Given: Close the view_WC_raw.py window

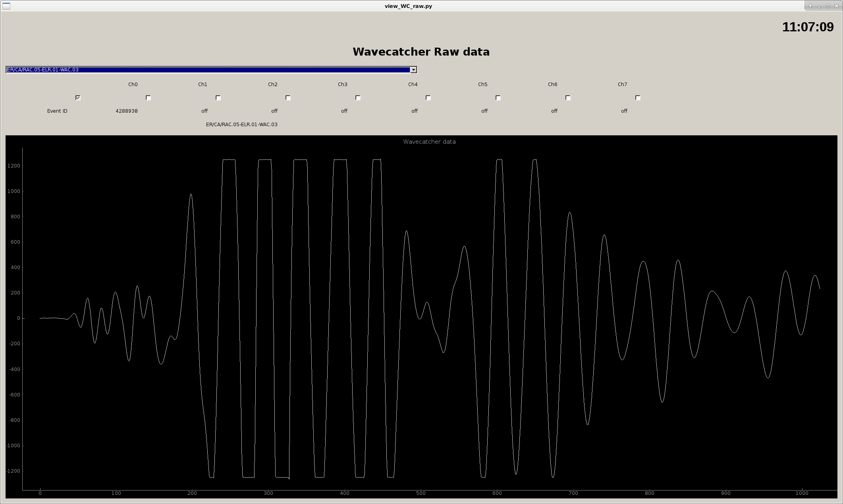Looking at the screenshot, I should point(837,6).
